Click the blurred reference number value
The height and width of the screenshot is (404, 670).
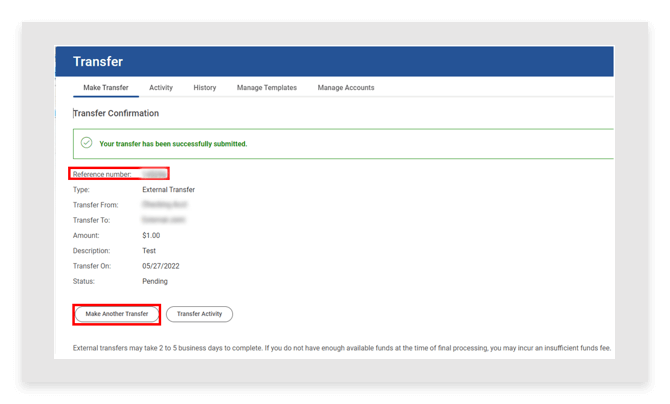point(154,174)
